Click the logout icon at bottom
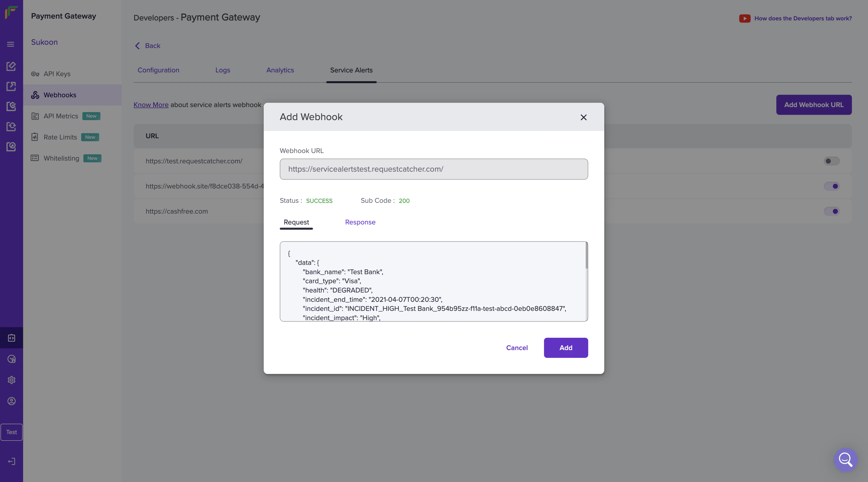Image resolution: width=868 pixels, height=482 pixels. point(12,461)
